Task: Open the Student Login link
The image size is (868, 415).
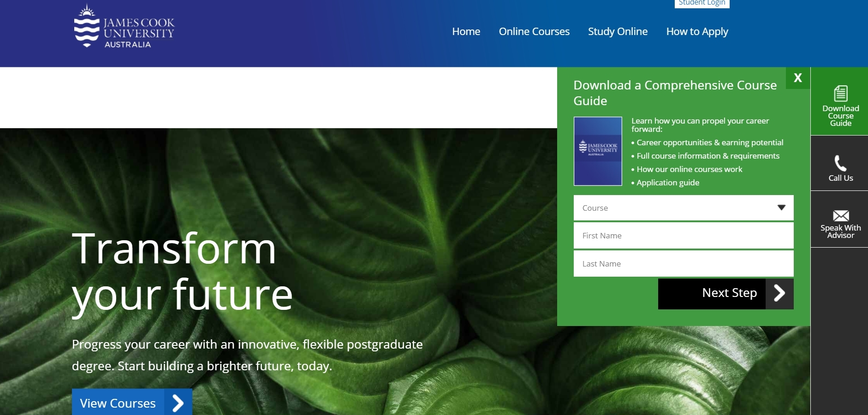Action: (702, 3)
